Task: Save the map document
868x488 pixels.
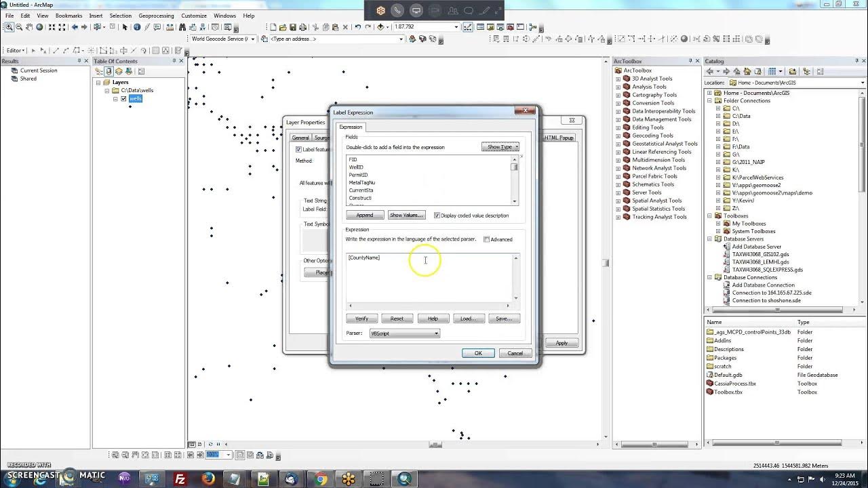Action: (x=293, y=27)
